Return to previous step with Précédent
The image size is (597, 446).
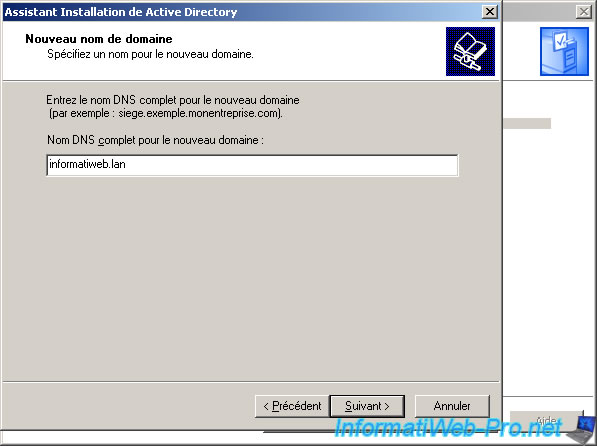coord(292,406)
